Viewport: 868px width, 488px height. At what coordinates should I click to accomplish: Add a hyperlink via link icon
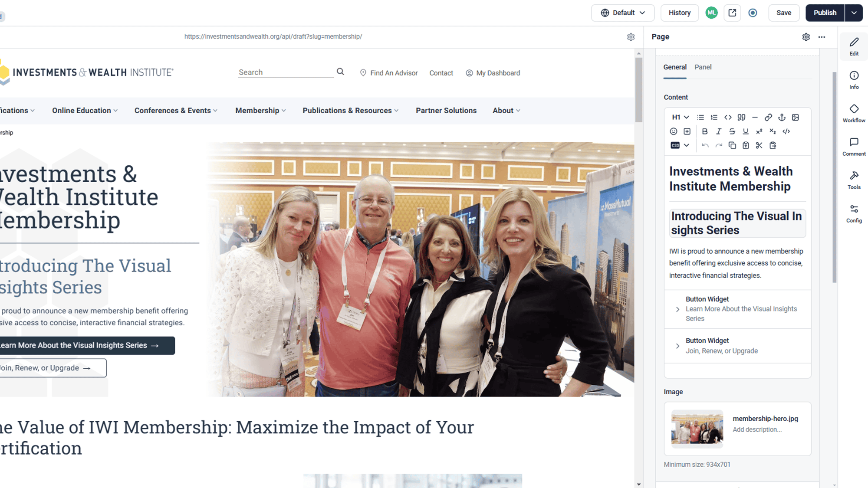(x=768, y=117)
